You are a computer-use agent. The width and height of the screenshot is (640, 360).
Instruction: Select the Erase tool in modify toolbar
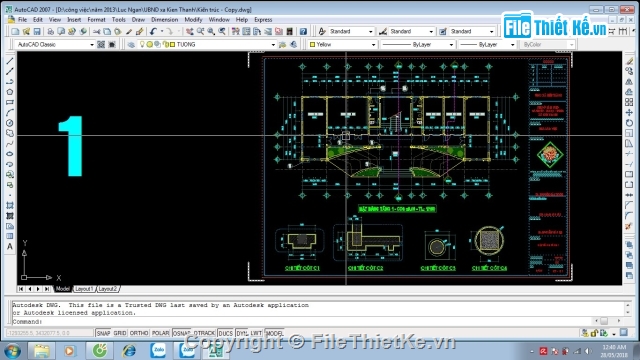click(629, 61)
